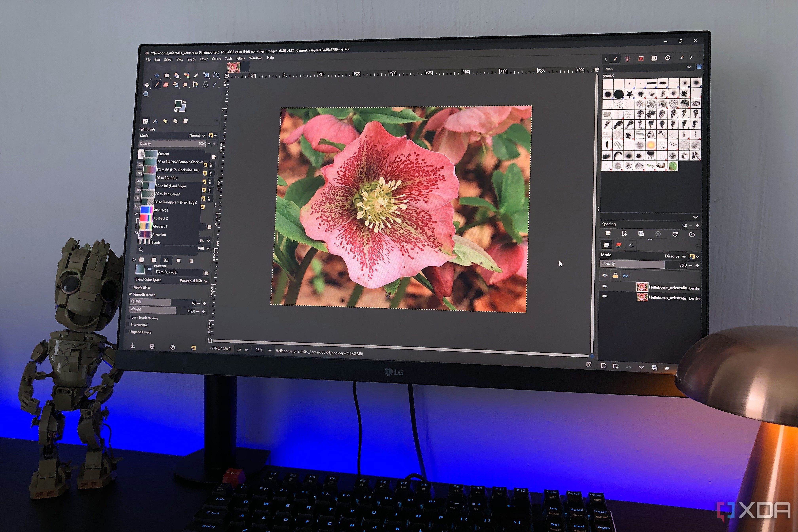Hide the top Helleborus layer

605,286
